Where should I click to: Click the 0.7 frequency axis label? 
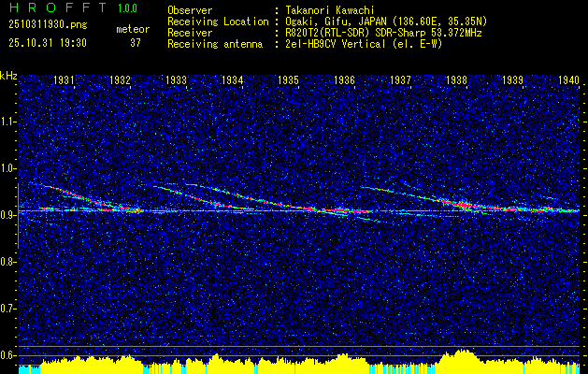tap(7, 309)
